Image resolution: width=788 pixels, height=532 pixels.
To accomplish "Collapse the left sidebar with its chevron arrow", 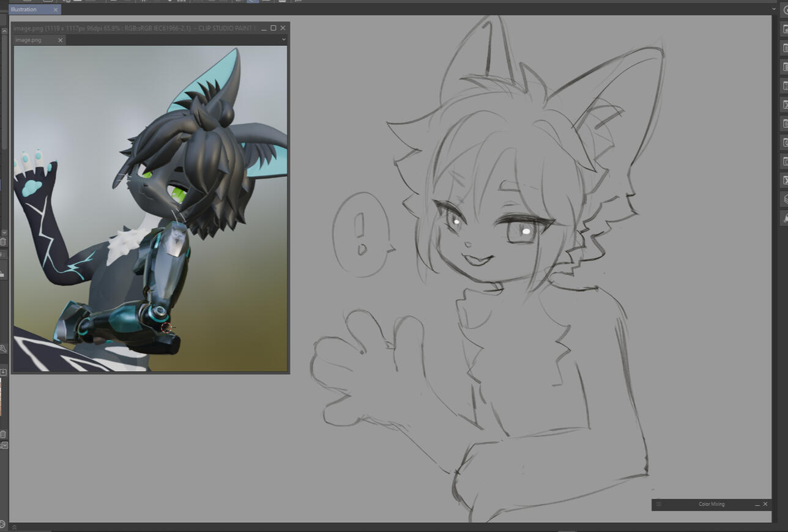I will click(4, 233).
